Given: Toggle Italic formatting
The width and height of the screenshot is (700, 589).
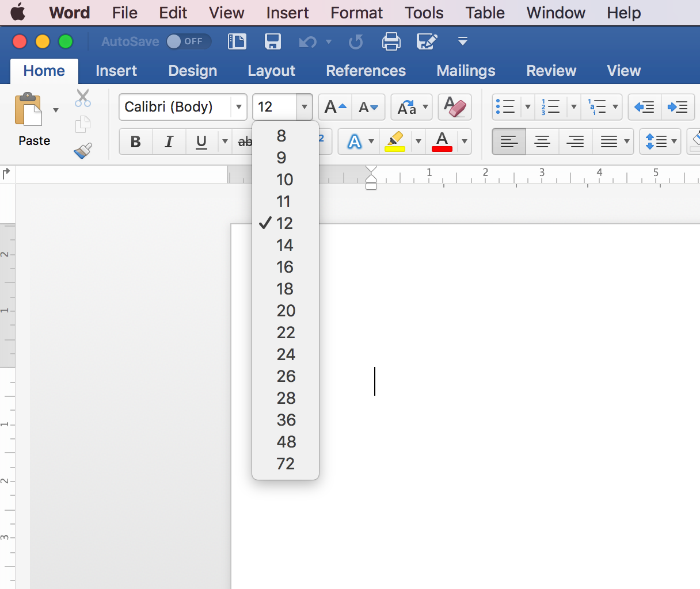Looking at the screenshot, I should pos(169,141).
